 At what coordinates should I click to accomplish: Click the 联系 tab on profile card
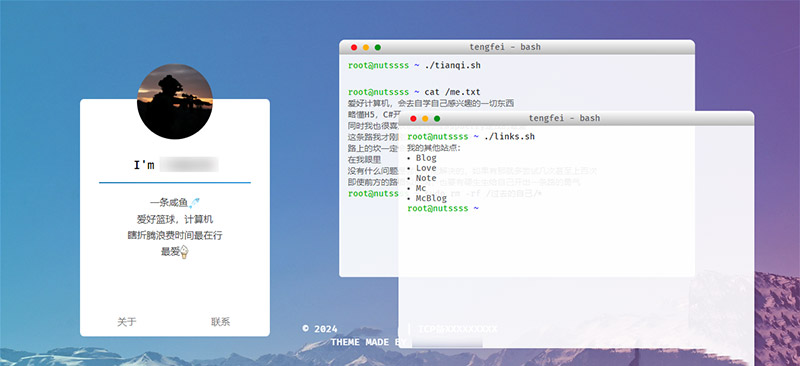pos(221,322)
